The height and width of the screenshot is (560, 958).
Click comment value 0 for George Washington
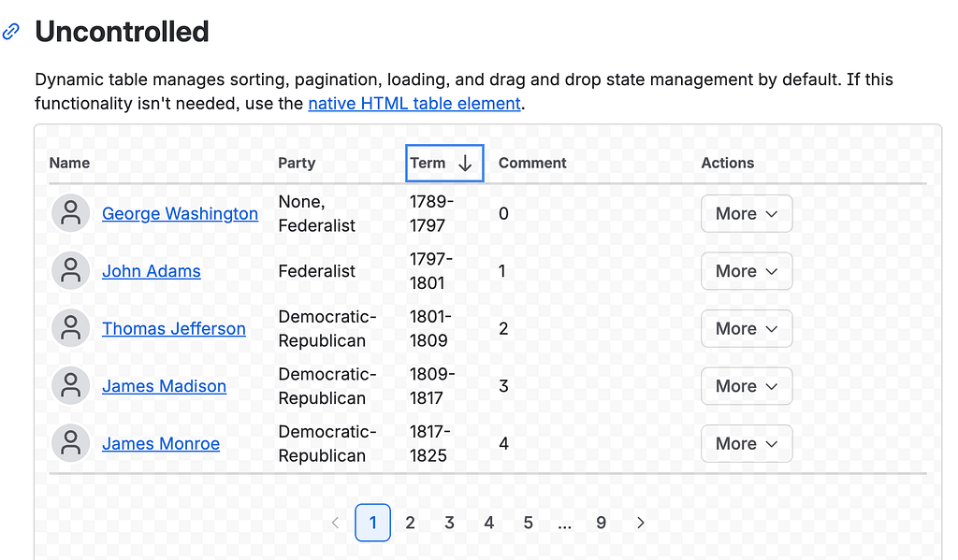(x=503, y=214)
